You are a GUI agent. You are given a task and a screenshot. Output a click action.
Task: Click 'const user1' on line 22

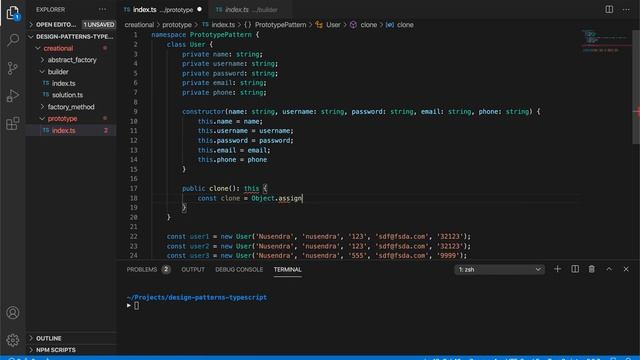coord(188,237)
